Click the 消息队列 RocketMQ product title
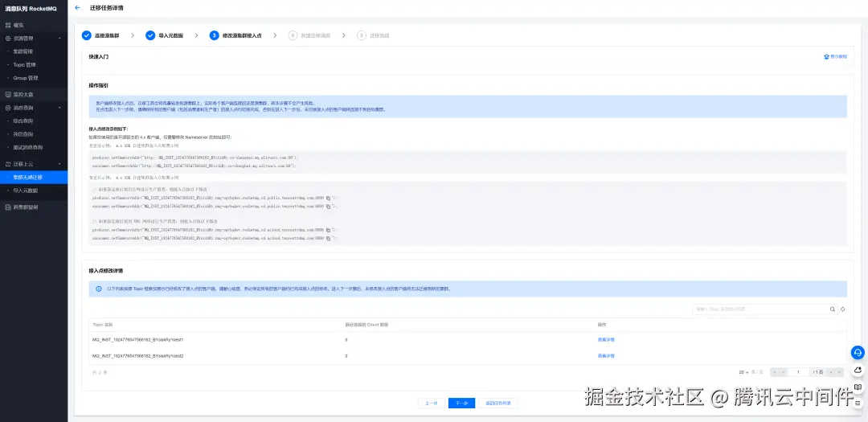 31,9
